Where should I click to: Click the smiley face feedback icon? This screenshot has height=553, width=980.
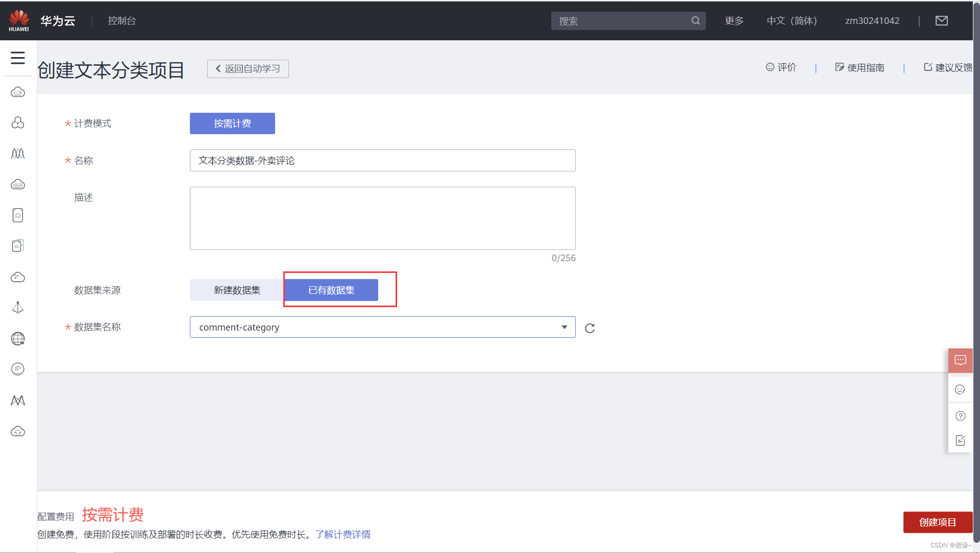point(960,390)
